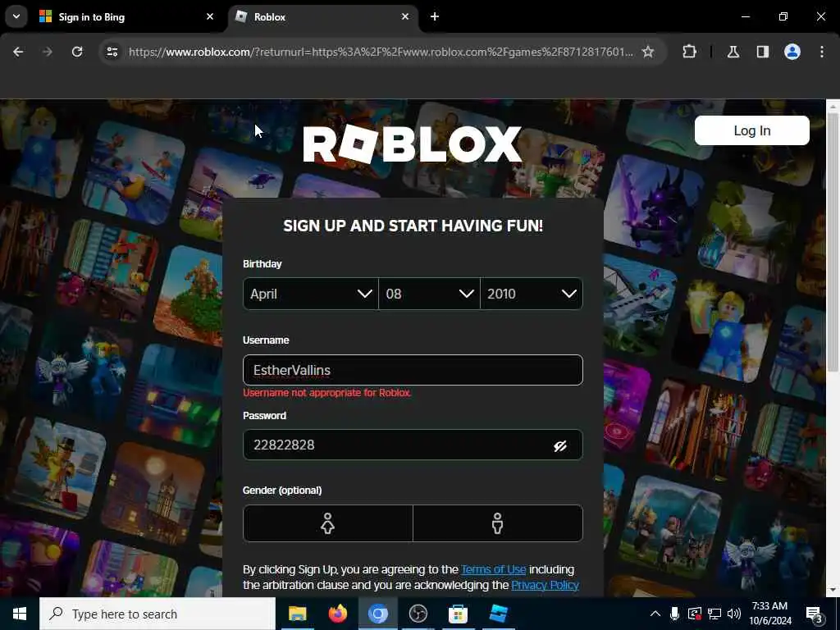Open the Privacy Policy link
Image resolution: width=840 pixels, height=630 pixels.
pyautogui.click(x=545, y=585)
